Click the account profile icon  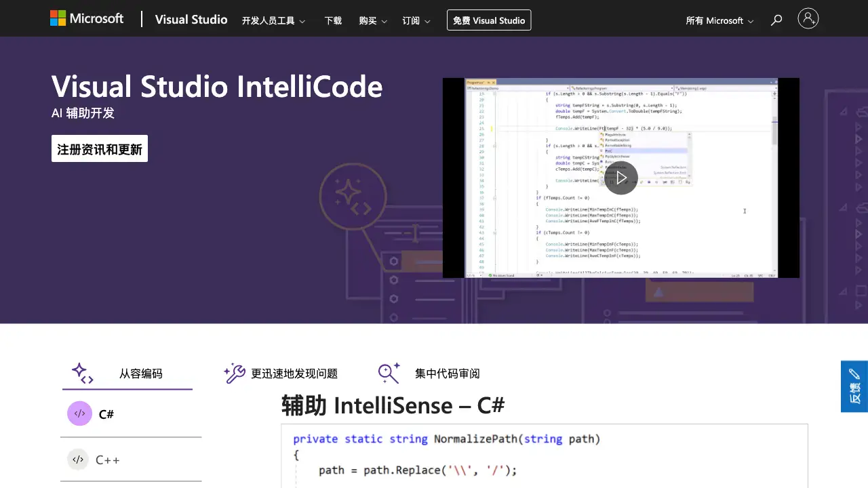tap(808, 18)
